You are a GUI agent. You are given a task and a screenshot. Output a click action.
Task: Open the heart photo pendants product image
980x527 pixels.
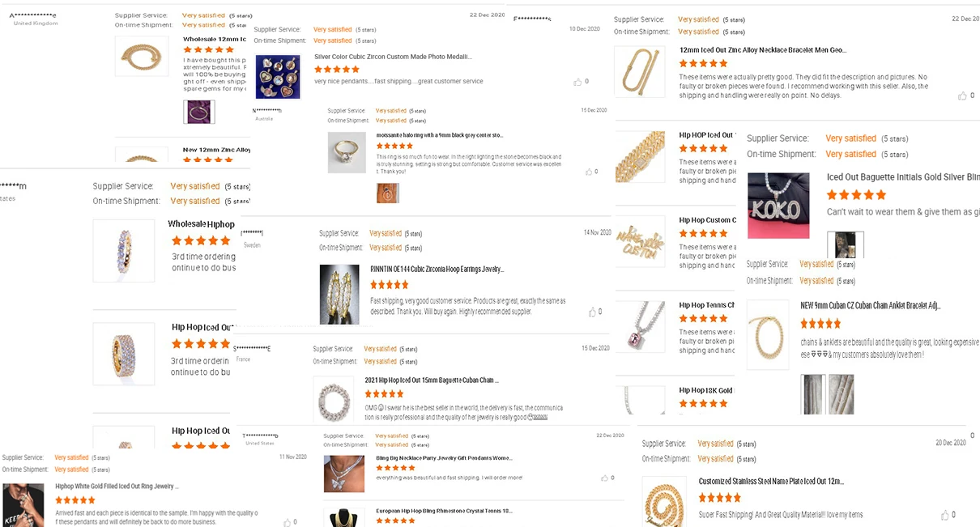coord(278,76)
